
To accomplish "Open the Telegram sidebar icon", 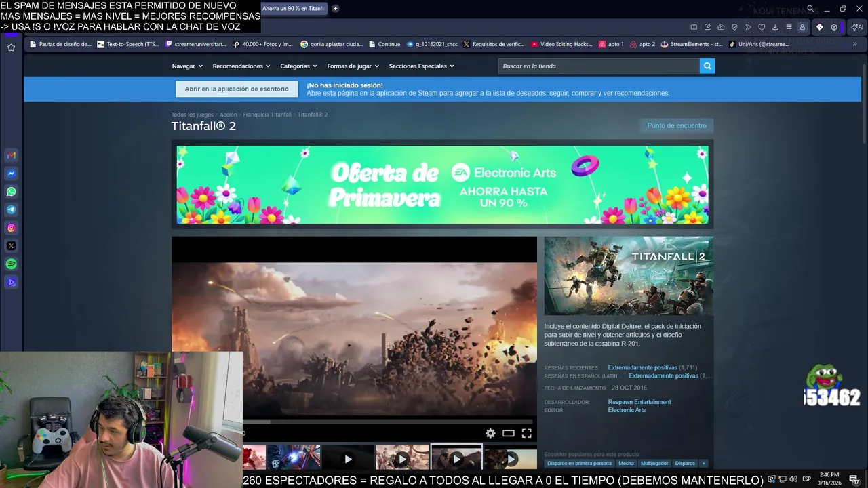I will tap(11, 210).
